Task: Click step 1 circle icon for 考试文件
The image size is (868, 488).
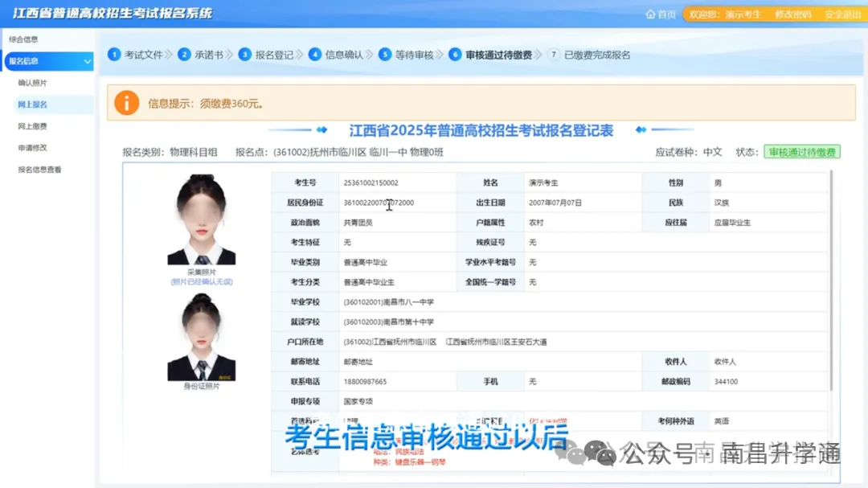Action: 114,55
